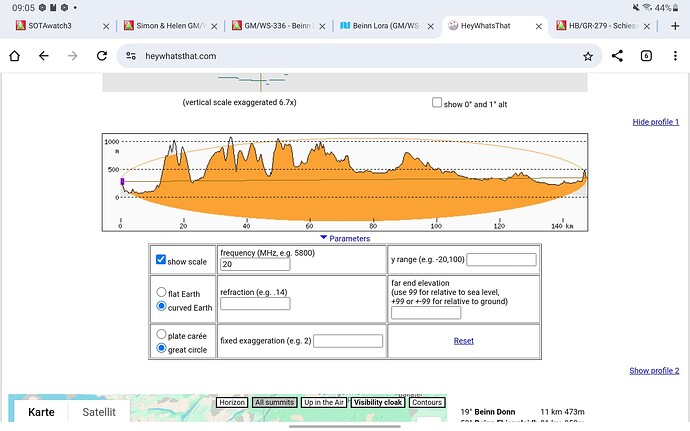Open the browser three-dot menu

(x=675, y=56)
